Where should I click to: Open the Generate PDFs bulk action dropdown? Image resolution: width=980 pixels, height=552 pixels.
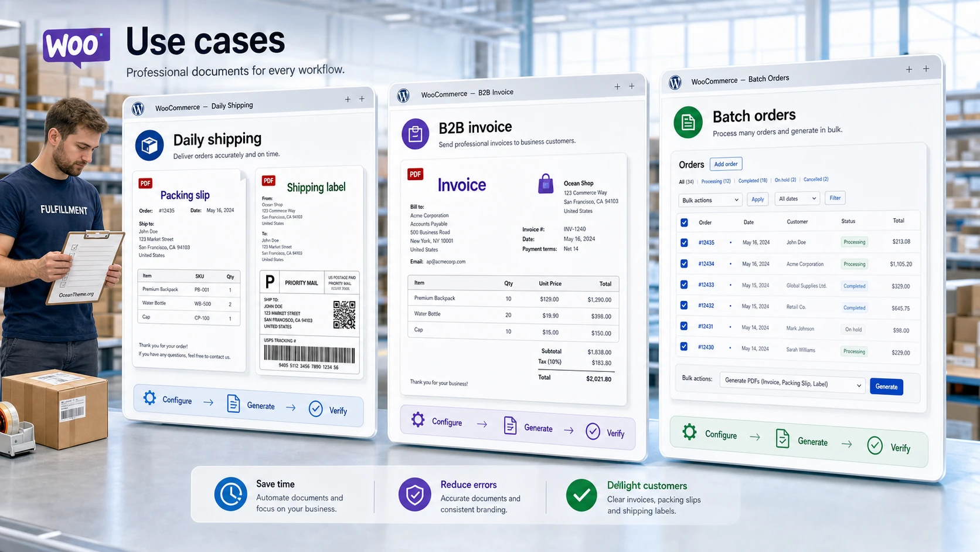tap(792, 383)
